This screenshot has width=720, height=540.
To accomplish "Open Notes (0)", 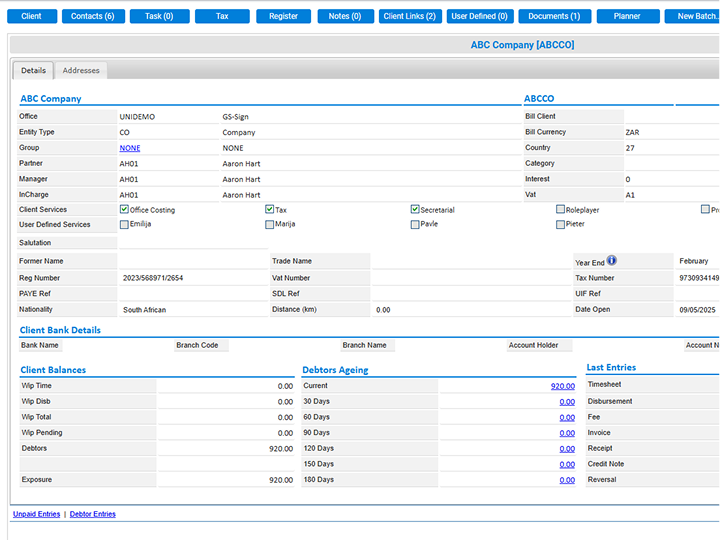I will (x=346, y=16).
